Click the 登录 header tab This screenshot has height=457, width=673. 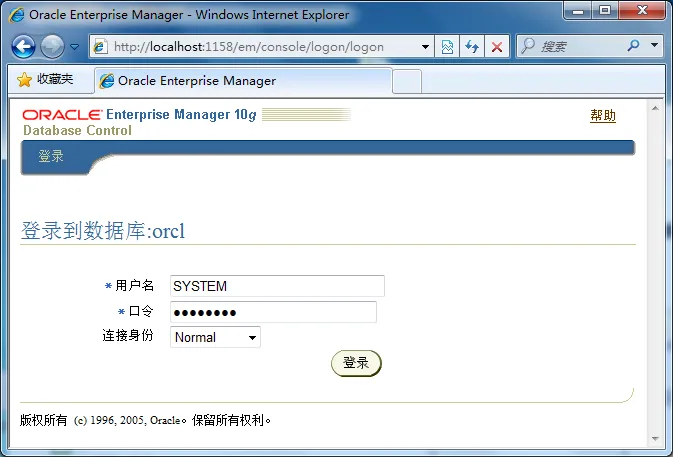51,156
